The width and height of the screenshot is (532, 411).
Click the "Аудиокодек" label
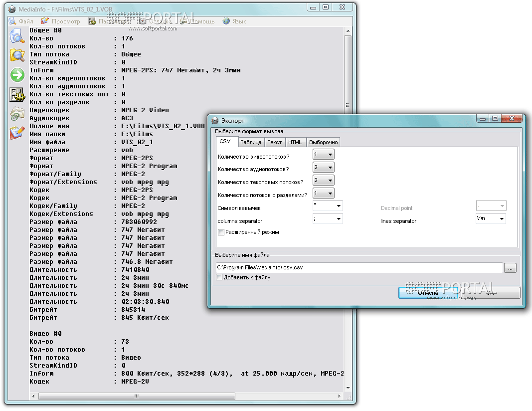(x=49, y=118)
